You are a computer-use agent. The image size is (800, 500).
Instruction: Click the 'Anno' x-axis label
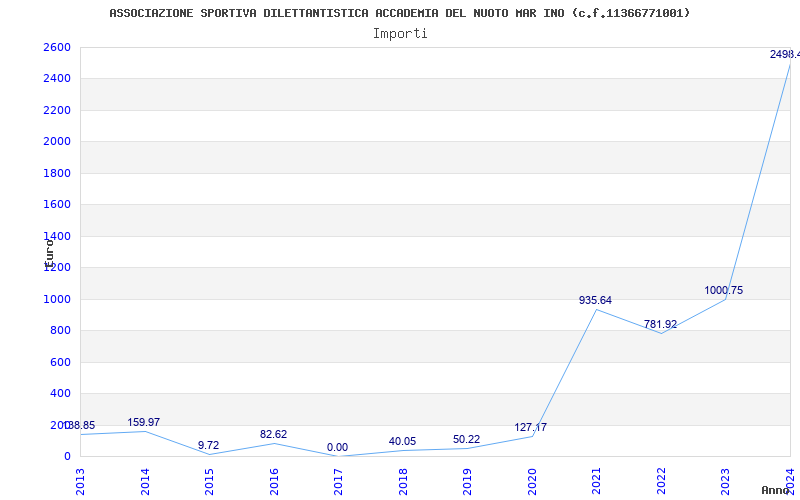click(x=776, y=490)
